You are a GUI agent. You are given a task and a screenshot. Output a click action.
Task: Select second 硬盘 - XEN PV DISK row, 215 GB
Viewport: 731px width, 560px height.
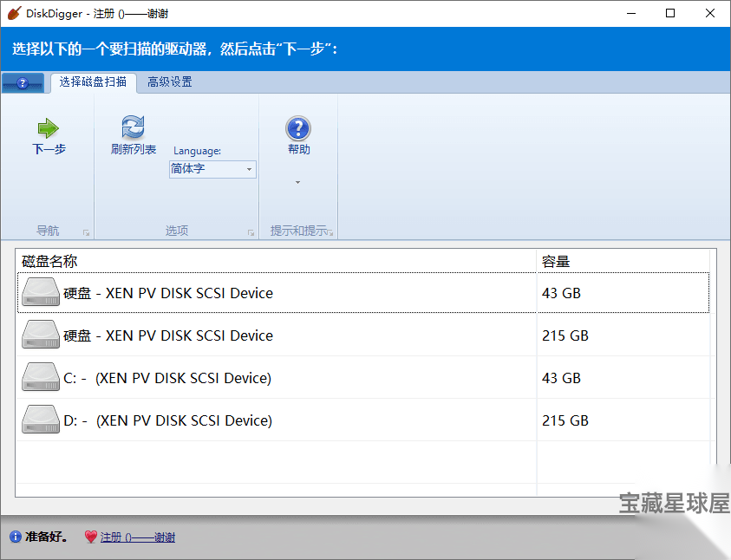(x=363, y=335)
